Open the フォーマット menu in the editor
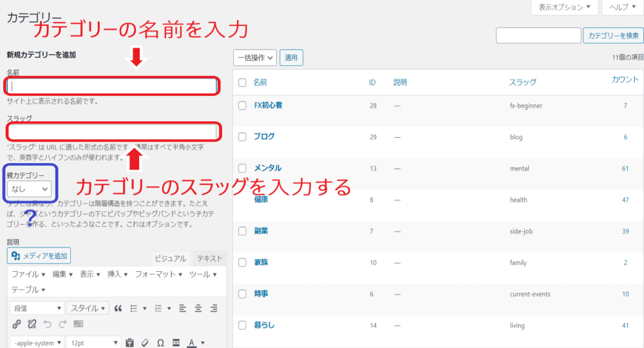This screenshot has height=348, width=644. 158,275
